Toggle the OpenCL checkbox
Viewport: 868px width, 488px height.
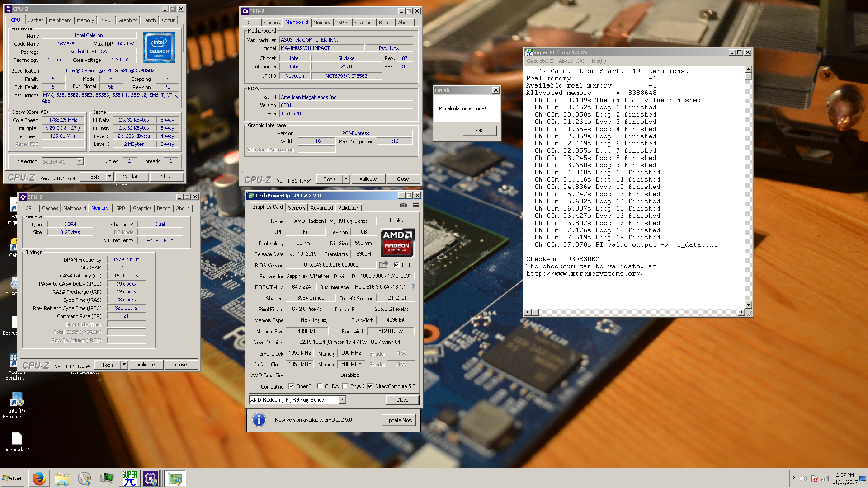(291, 386)
